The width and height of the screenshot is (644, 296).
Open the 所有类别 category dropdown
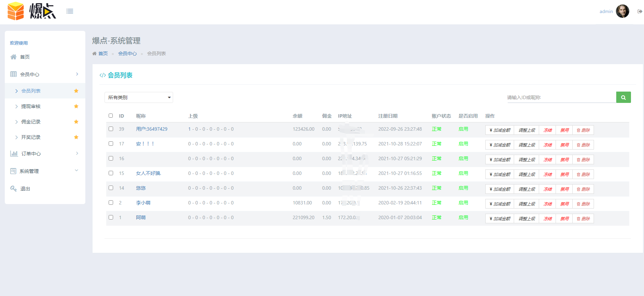pyautogui.click(x=138, y=97)
